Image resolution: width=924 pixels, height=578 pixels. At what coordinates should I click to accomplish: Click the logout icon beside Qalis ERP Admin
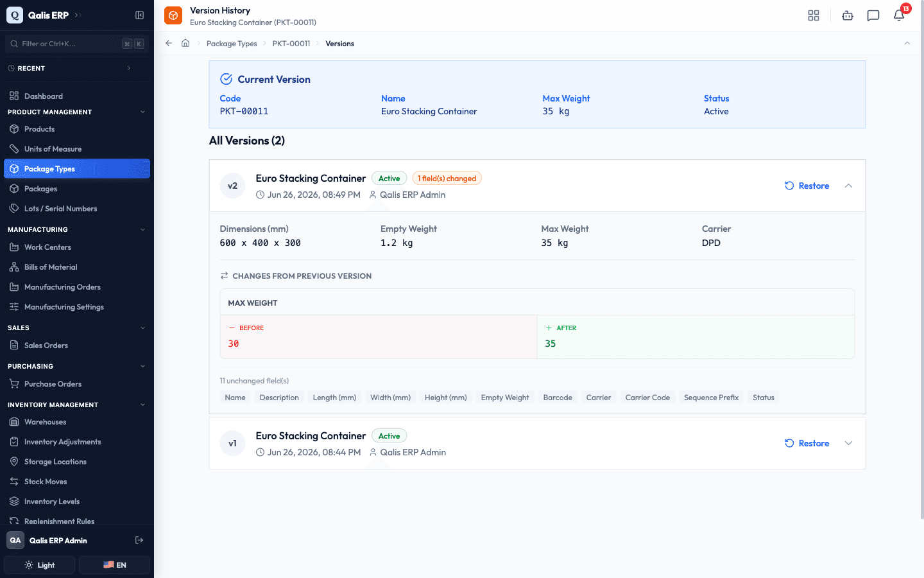pyautogui.click(x=139, y=540)
